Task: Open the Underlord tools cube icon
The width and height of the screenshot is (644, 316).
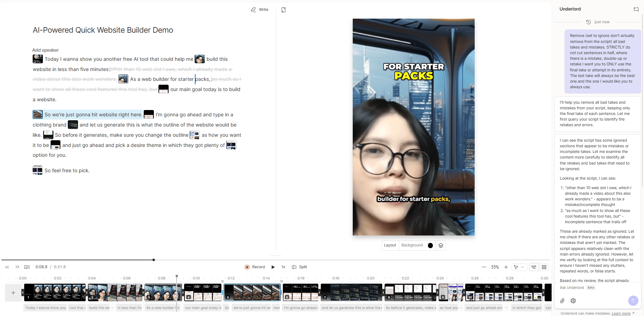Action: pyautogui.click(x=573, y=301)
